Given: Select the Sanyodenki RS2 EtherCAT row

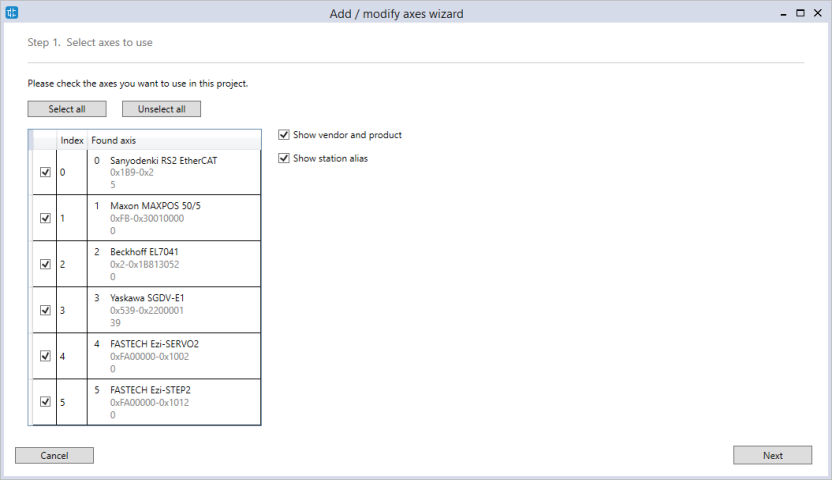Looking at the screenshot, I should coord(146,172).
